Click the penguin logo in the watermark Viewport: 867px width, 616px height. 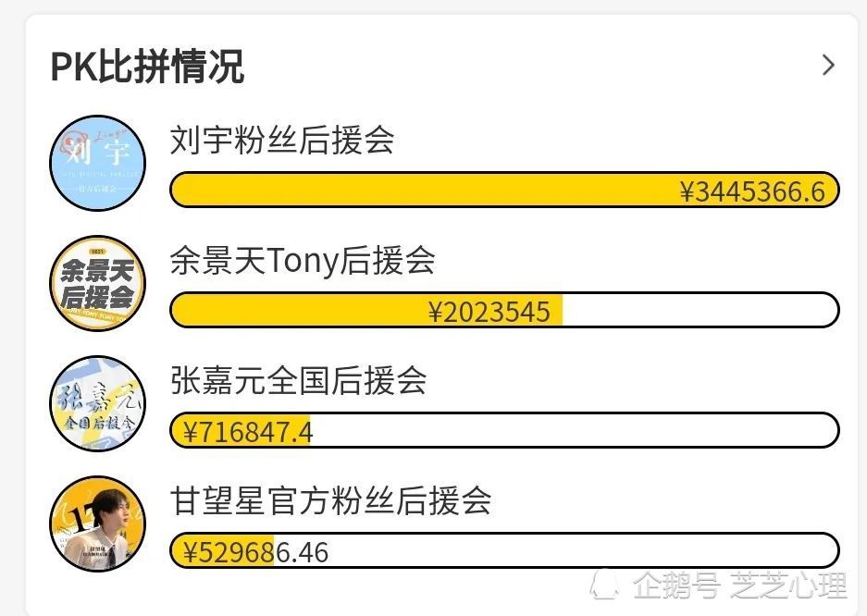tap(605, 585)
